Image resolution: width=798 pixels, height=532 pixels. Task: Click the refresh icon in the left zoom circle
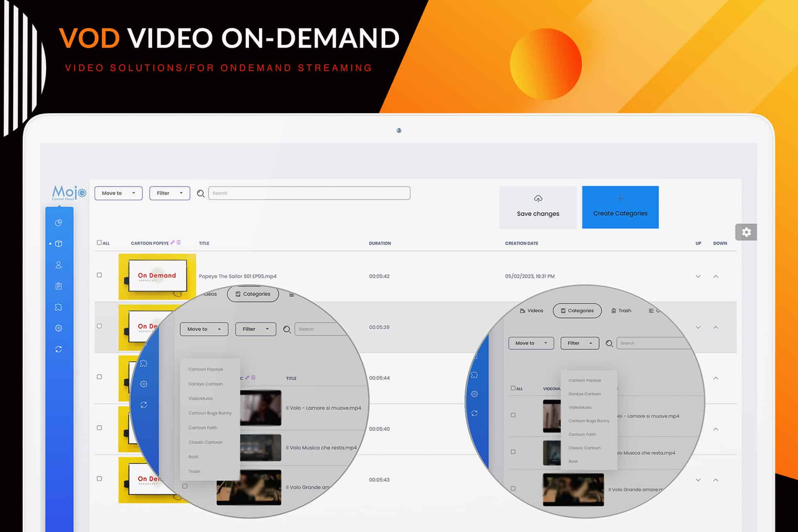click(144, 405)
